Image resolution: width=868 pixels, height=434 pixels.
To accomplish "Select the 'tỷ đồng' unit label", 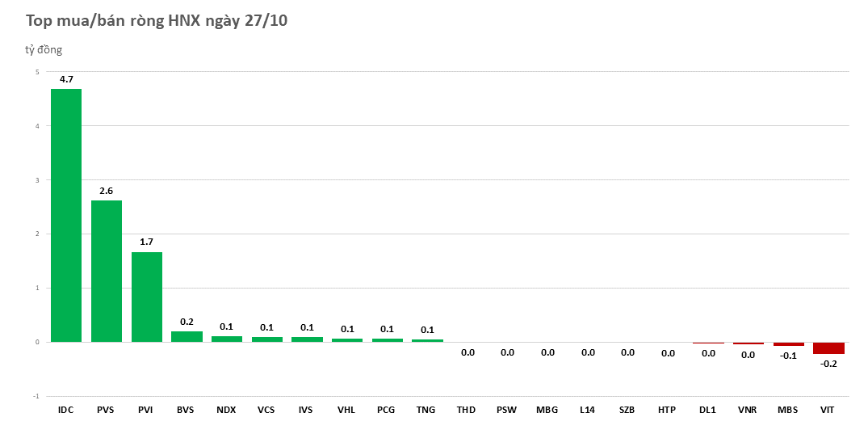I will pyautogui.click(x=44, y=50).
